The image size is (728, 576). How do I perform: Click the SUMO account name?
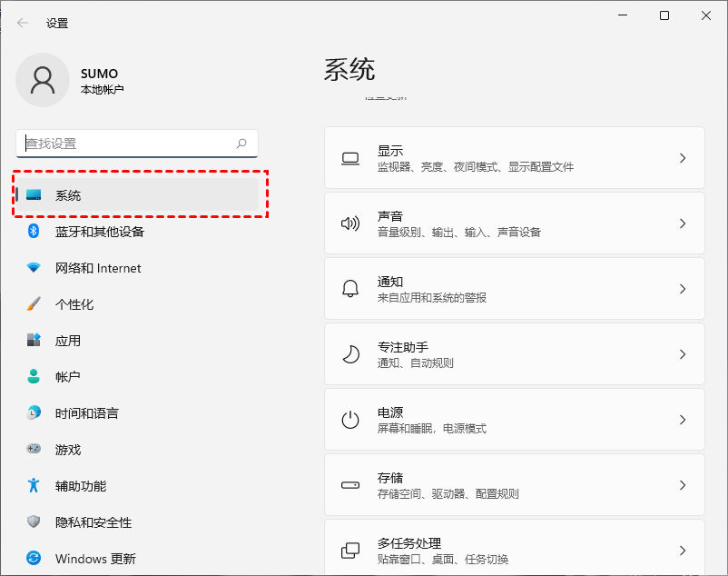pyautogui.click(x=99, y=74)
